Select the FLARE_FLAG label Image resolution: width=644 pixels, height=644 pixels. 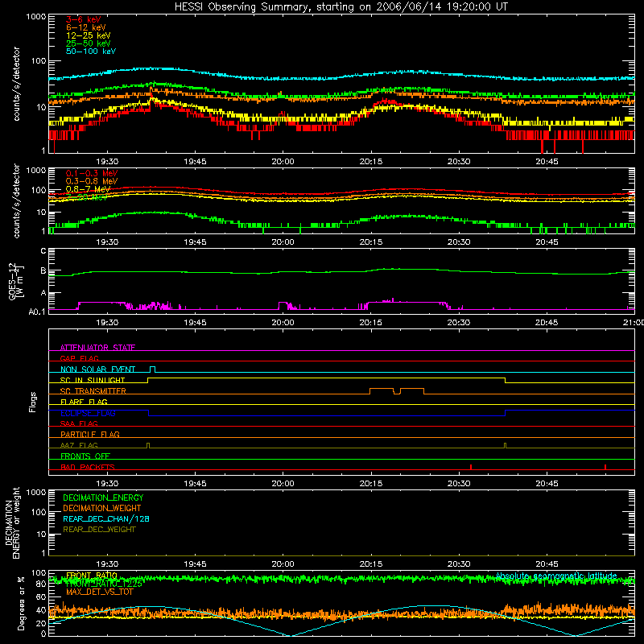pyautogui.click(x=84, y=402)
